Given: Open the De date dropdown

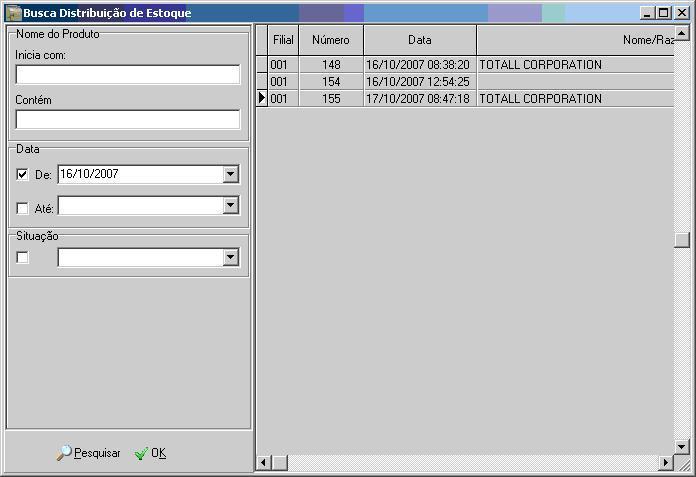Looking at the screenshot, I should coord(231,174).
